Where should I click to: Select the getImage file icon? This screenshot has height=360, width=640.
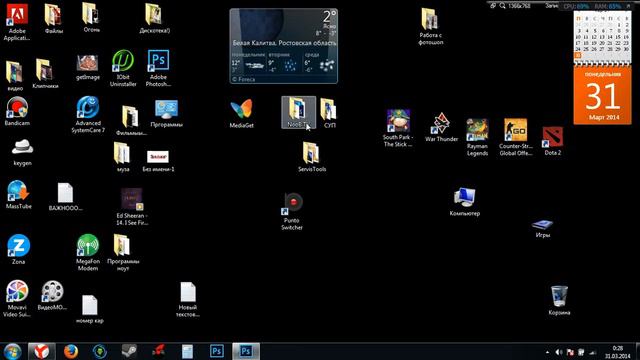tap(87, 67)
